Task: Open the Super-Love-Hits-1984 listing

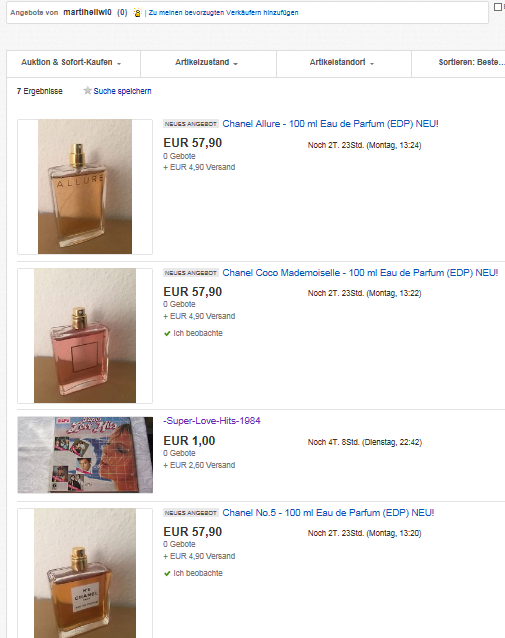Action: (212, 421)
